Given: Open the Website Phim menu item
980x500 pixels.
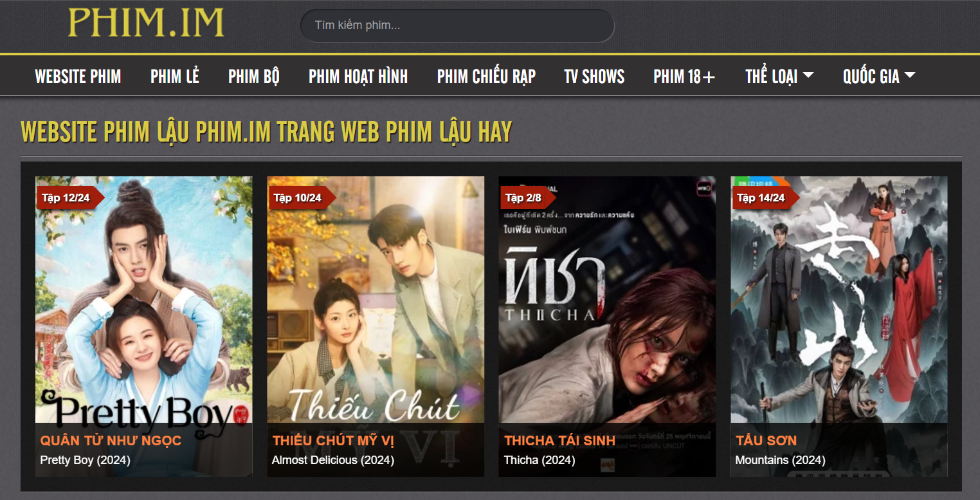Looking at the screenshot, I should click(78, 77).
